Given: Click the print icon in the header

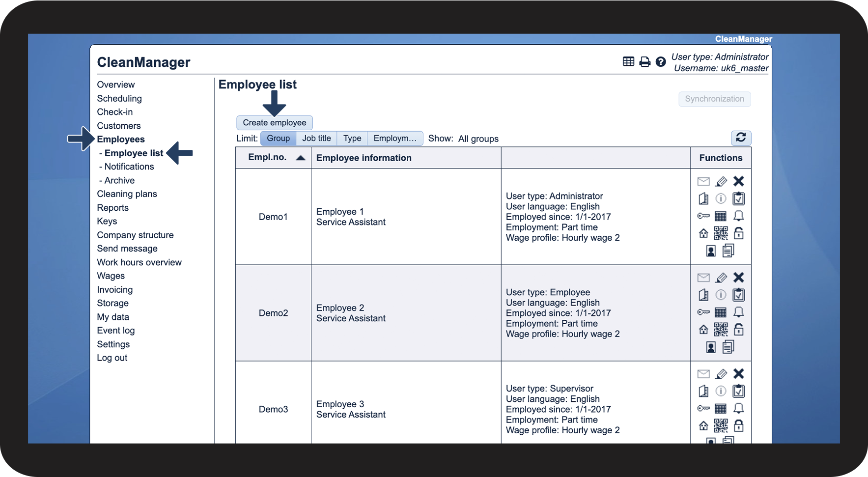Looking at the screenshot, I should [645, 61].
